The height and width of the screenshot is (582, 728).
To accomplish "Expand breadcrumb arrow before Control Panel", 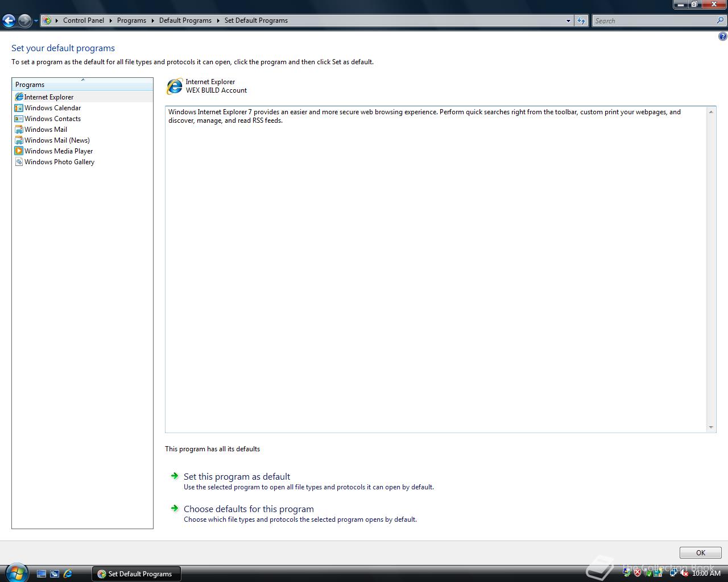I will click(x=57, y=20).
